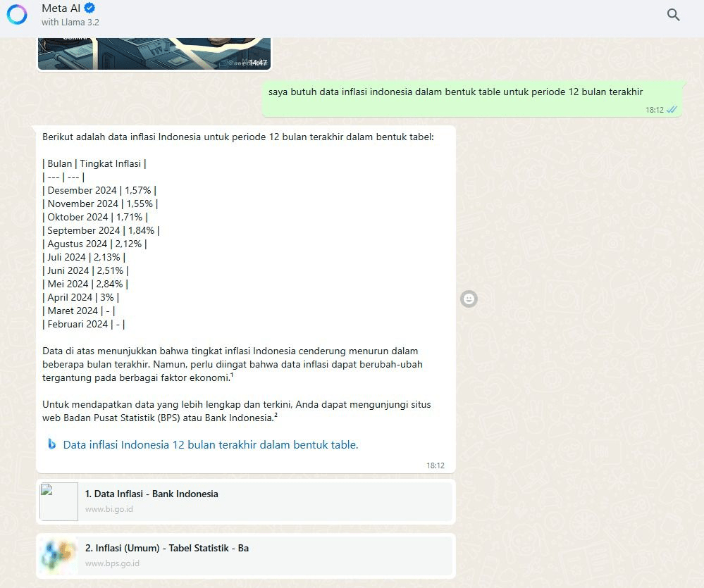Click the Bing logo before the search link
704x588 pixels.
point(52,444)
